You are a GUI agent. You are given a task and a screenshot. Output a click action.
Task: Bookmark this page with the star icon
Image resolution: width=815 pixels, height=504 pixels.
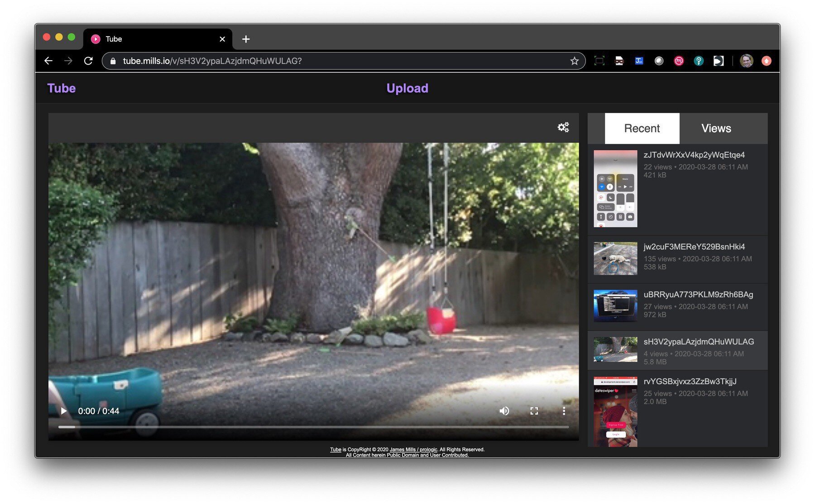click(574, 61)
